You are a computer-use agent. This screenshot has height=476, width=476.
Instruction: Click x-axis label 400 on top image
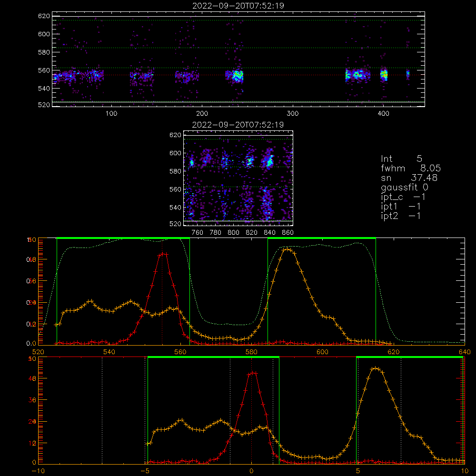[x=383, y=114]
